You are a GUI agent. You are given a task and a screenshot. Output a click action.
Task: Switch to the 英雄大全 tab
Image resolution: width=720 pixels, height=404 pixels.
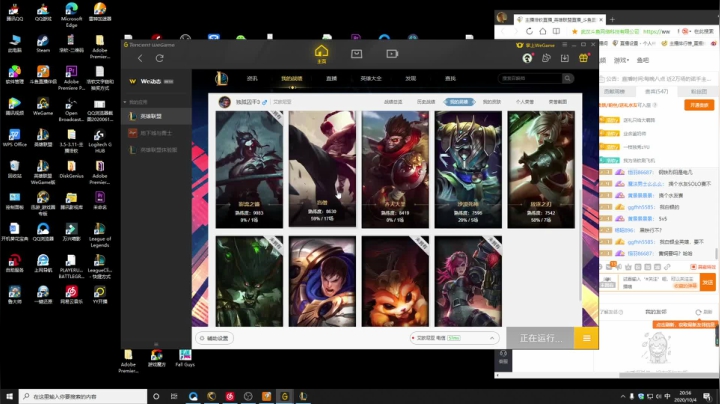click(371, 79)
